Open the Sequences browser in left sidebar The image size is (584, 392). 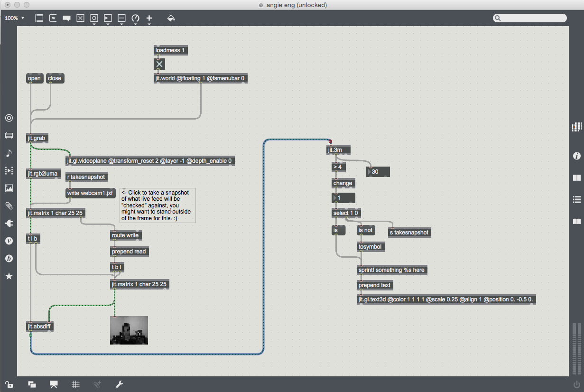pyautogui.click(x=9, y=170)
